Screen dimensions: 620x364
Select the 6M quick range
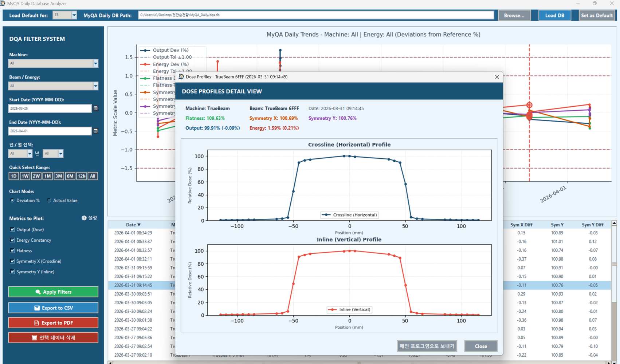coord(70,176)
